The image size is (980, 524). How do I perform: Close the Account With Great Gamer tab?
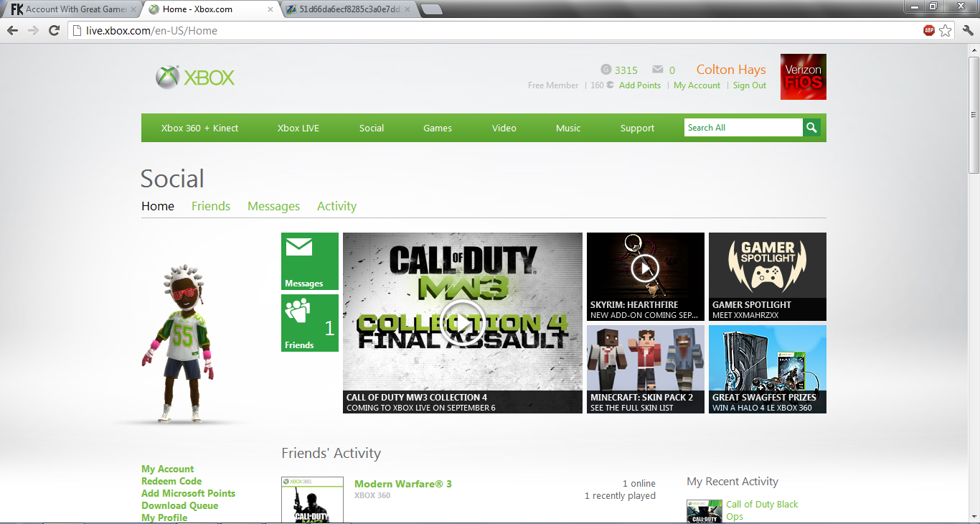tap(133, 9)
